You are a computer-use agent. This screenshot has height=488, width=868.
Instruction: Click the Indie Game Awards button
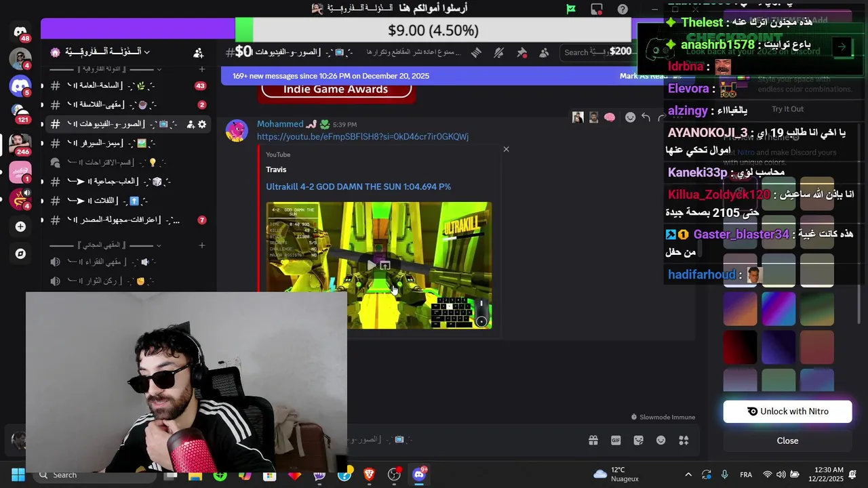point(336,89)
